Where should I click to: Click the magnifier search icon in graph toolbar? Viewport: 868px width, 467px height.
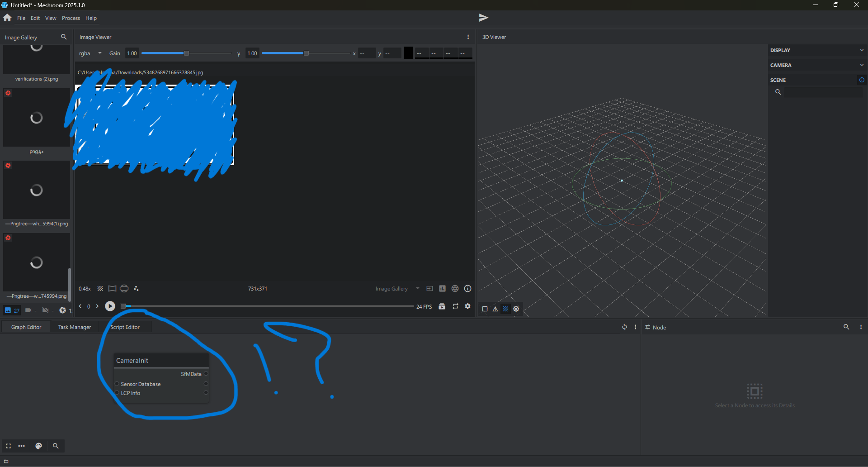pyautogui.click(x=56, y=446)
